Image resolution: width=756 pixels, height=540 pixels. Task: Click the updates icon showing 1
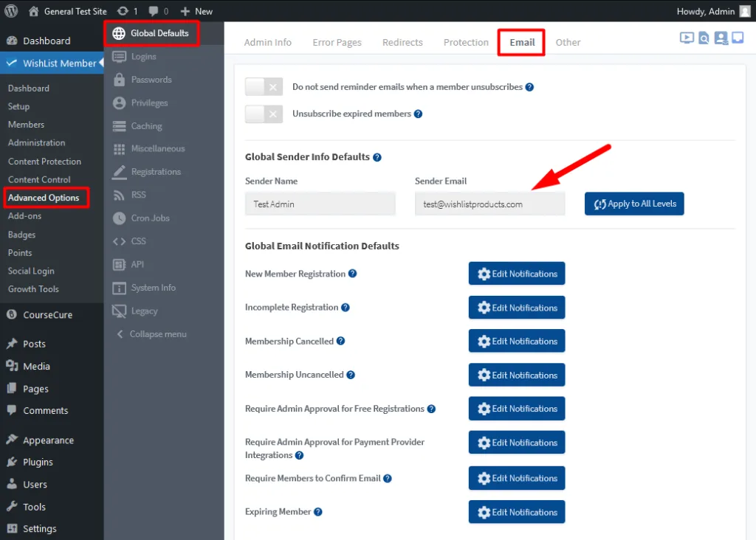127,11
